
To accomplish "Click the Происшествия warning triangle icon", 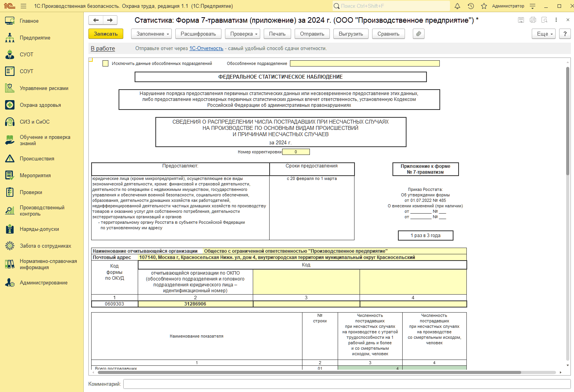I will point(10,158).
